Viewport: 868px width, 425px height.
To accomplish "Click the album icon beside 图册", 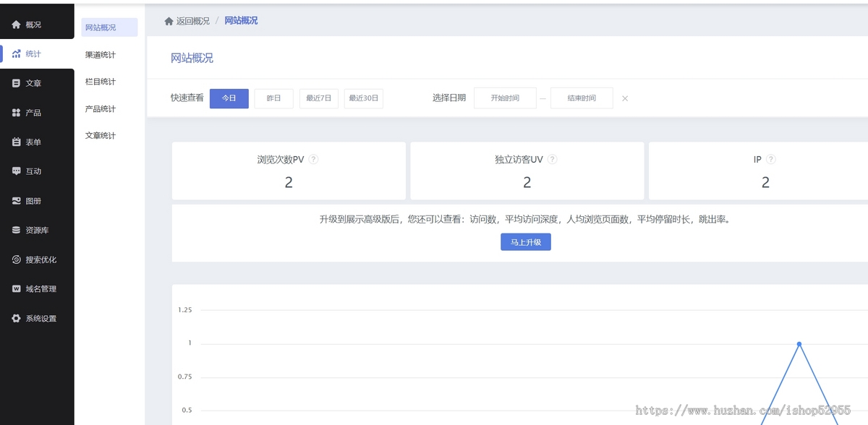I will pos(16,201).
